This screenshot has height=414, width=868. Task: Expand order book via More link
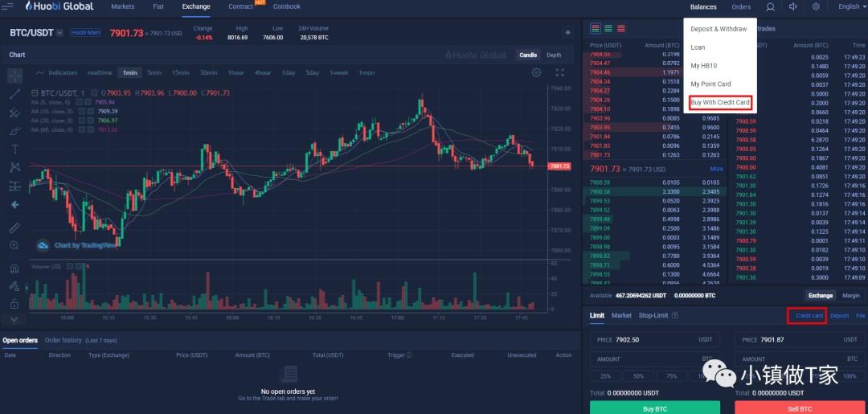[716, 169]
